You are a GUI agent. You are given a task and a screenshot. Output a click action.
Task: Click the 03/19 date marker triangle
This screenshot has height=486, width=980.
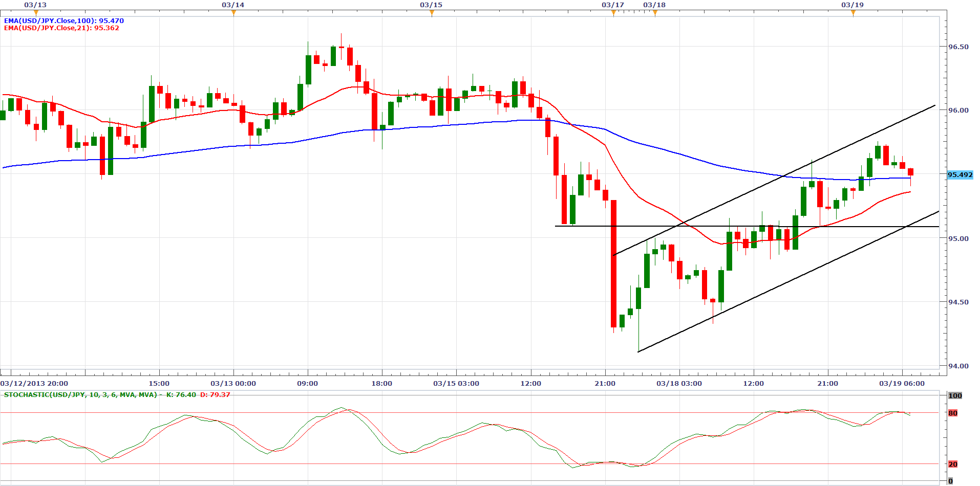tap(853, 13)
